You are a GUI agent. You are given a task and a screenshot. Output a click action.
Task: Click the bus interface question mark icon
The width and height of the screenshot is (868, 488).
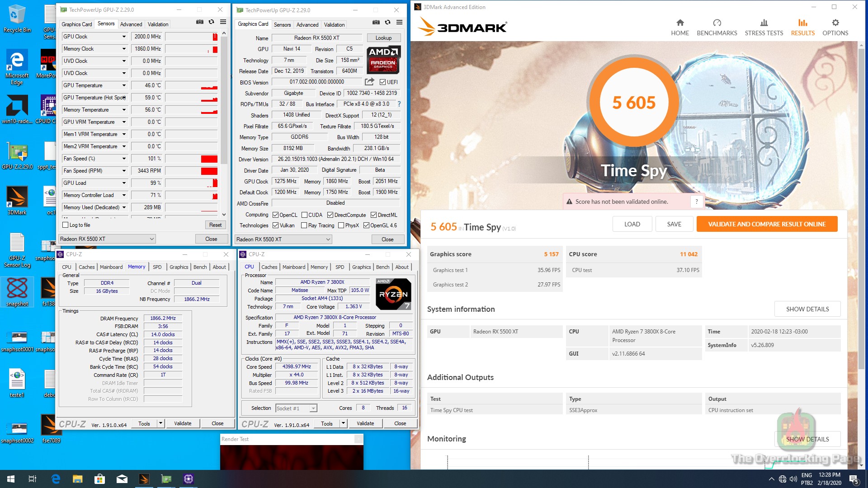pos(399,104)
